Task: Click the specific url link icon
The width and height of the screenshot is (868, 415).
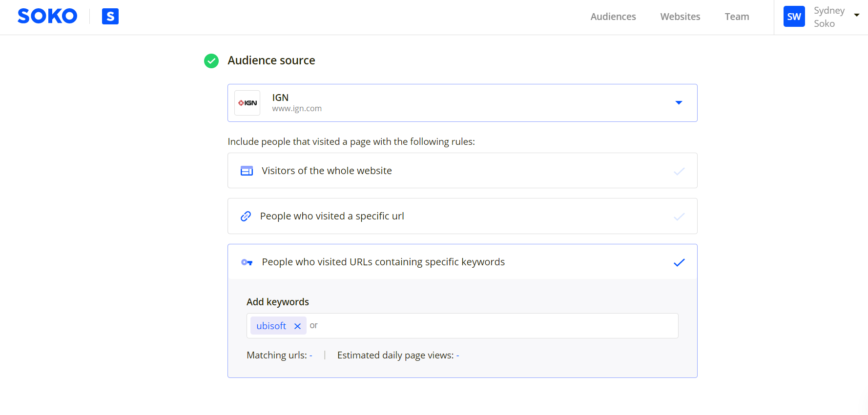Action: pyautogui.click(x=246, y=216)
